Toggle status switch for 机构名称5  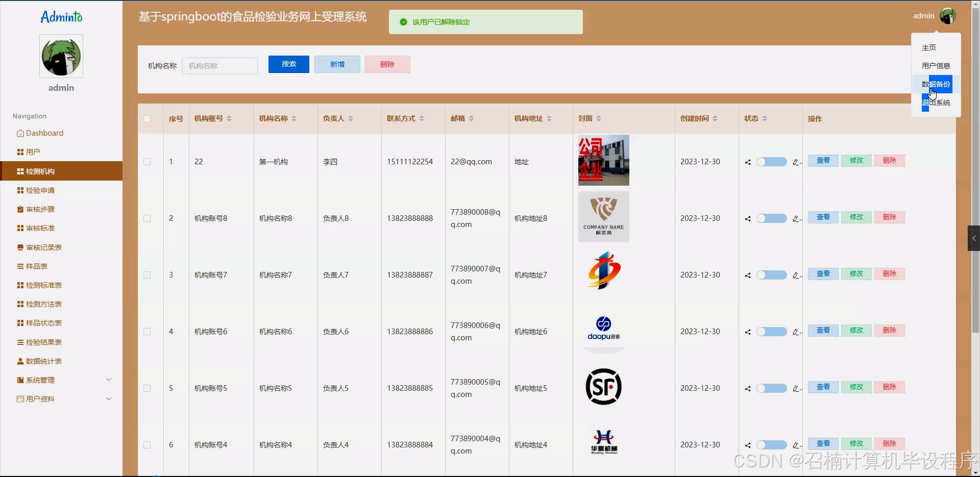[772, 388]
